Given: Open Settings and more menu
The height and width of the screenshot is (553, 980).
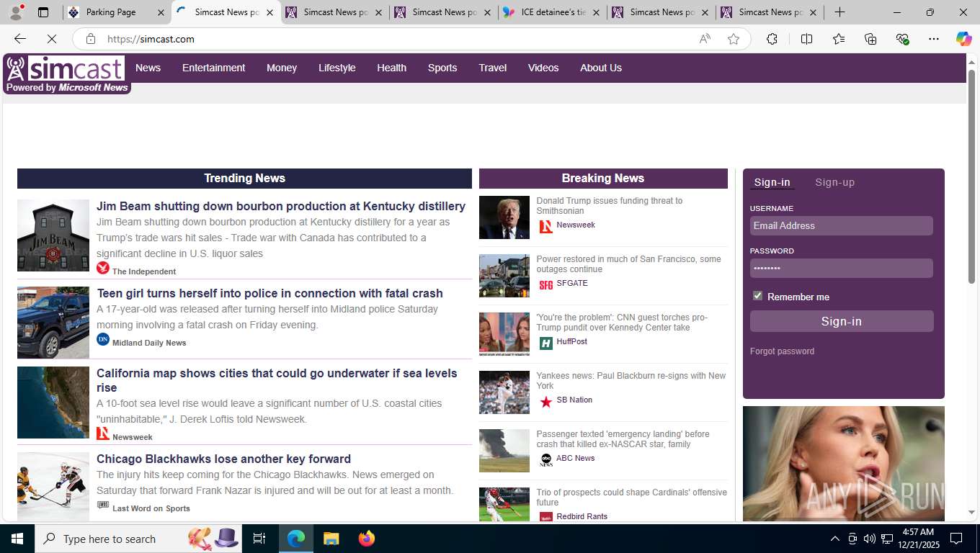Looking at the screenshot, I should coord(934,39).
